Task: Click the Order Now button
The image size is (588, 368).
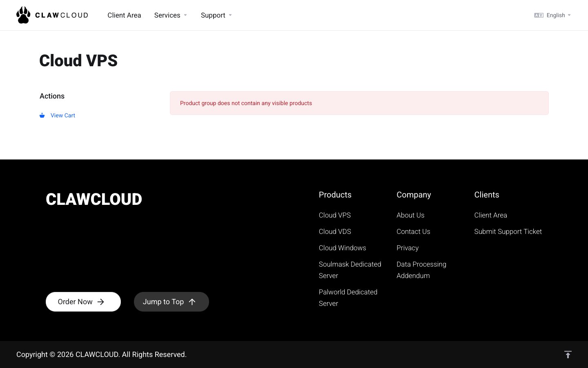Action: [83, 302]
